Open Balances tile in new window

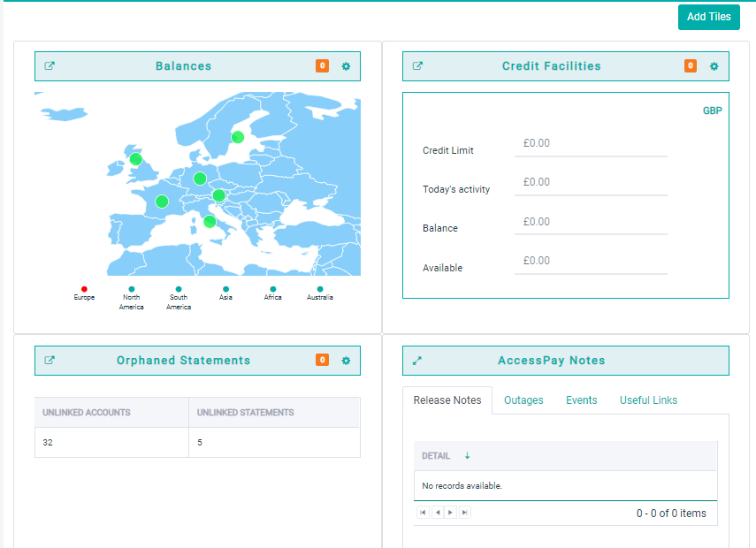pos(50,66)
